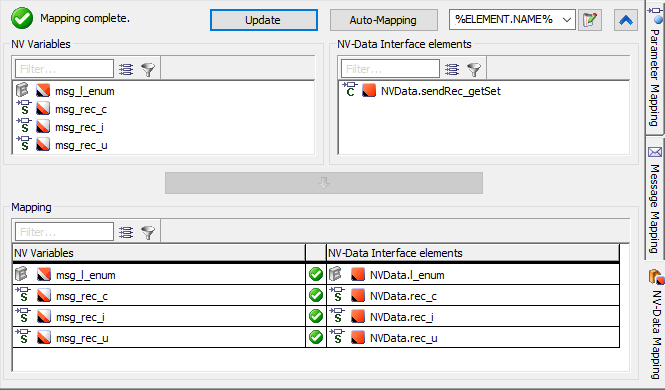Click green check status for msg_rec_i mapping

[x=316, y=316]
